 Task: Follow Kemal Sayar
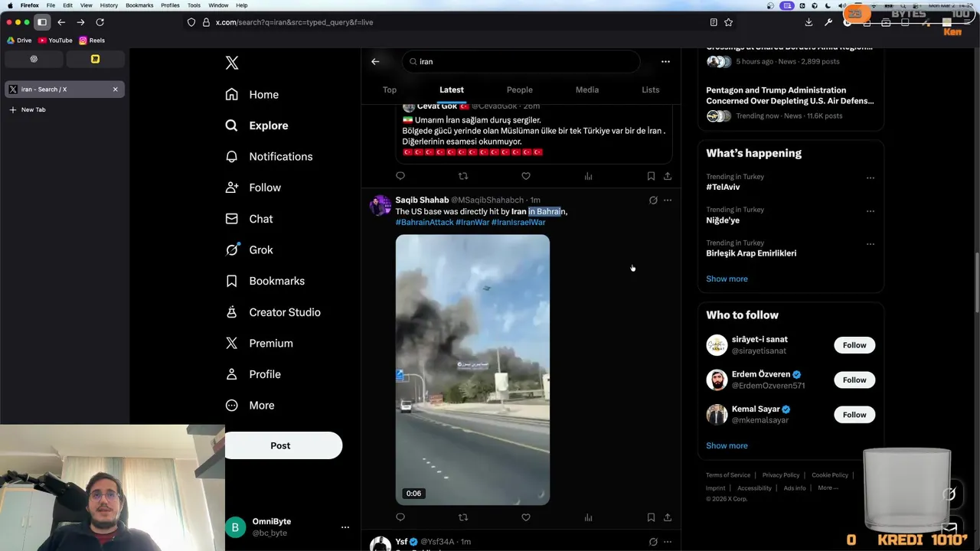[854, 415]
